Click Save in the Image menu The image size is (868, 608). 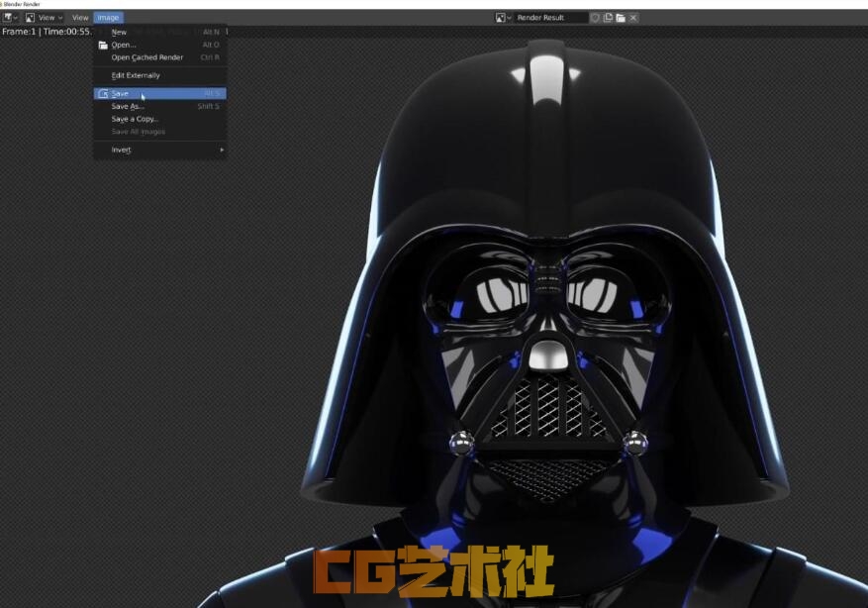pos(160,94)
